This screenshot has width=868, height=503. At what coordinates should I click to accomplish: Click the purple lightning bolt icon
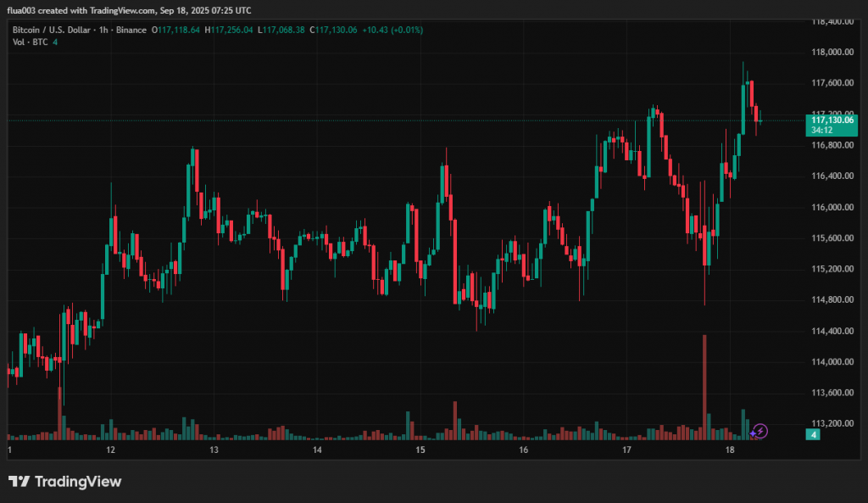point(760,431)
